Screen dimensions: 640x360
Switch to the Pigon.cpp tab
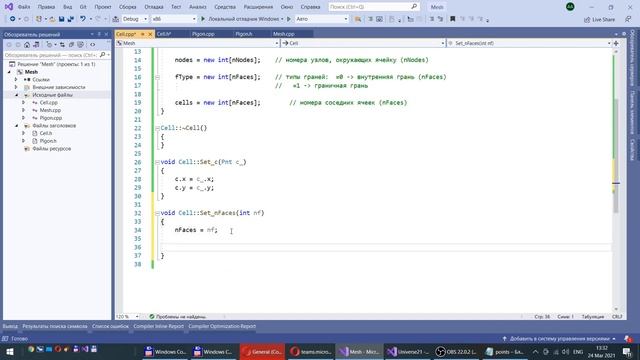[203, 34]
